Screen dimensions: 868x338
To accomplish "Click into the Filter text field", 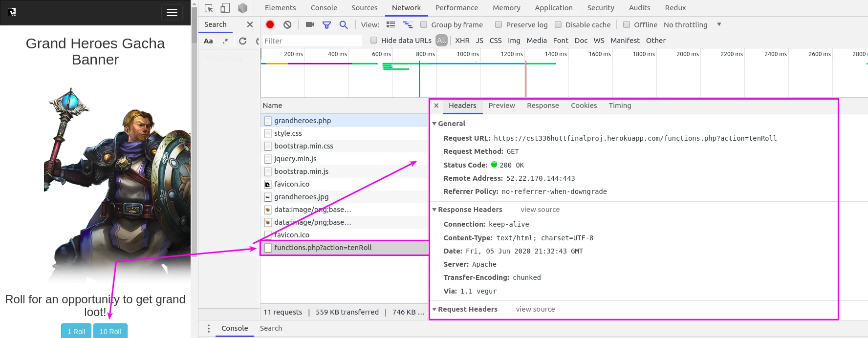I will 313,41.
